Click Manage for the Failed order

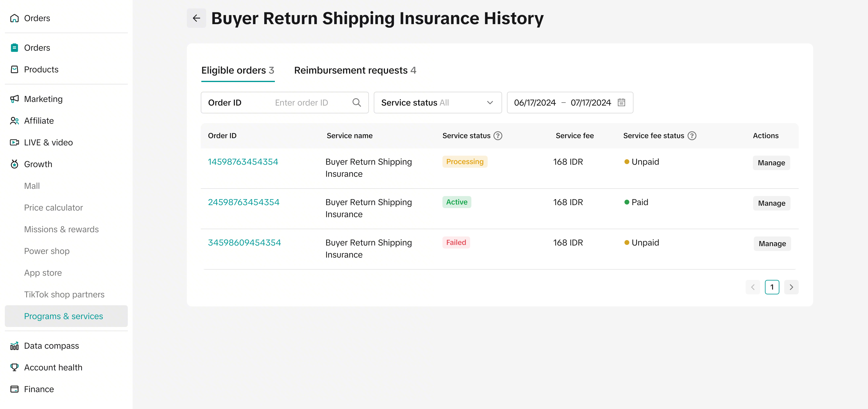click(772, 243)
